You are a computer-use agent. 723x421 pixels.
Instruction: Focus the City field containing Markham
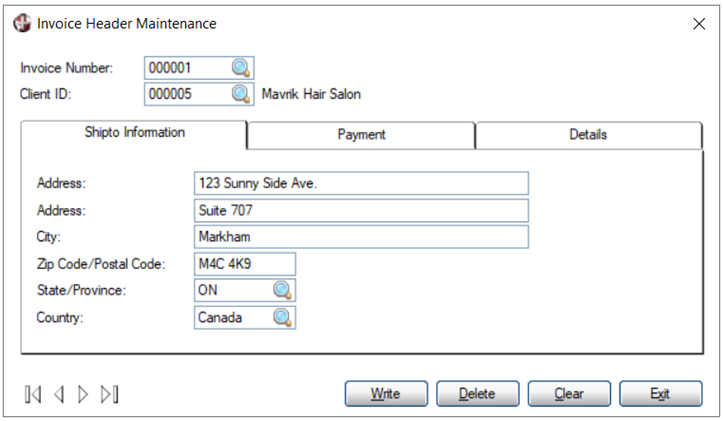click(x=361, y=237)
